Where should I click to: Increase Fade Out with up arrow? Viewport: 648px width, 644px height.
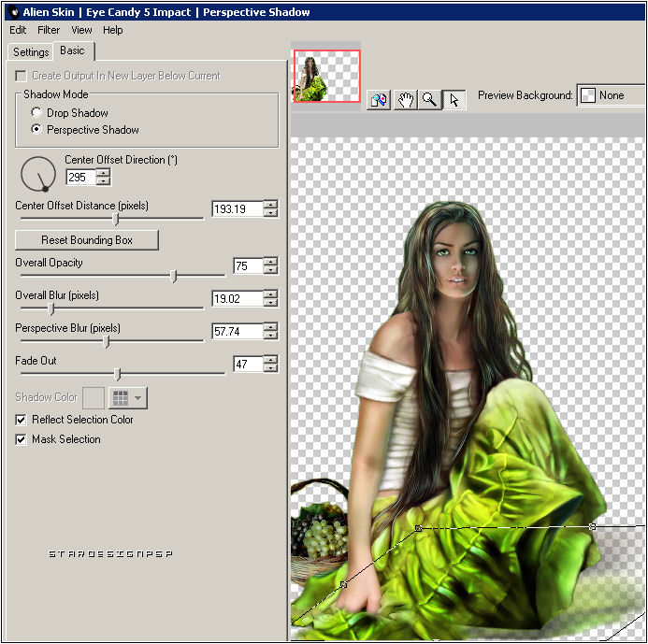click(270, 359)
